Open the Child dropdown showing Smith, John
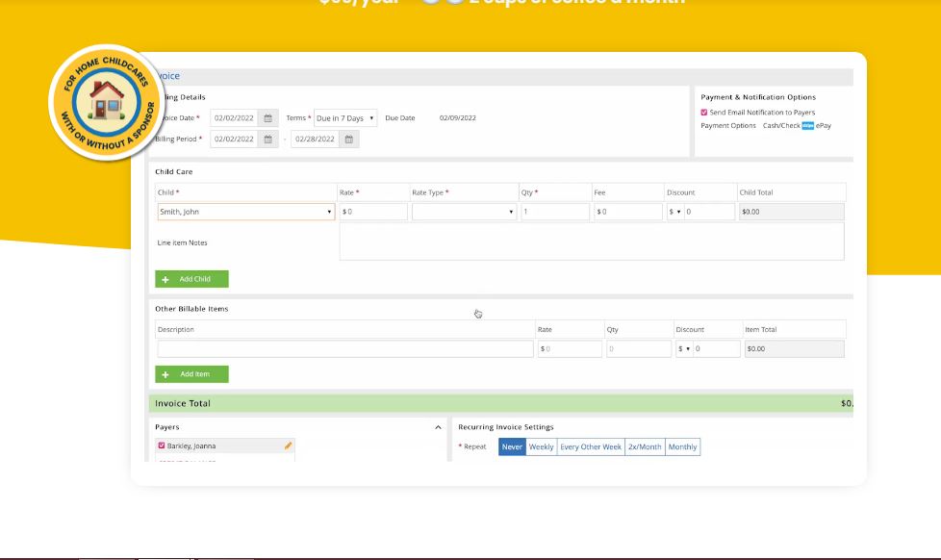The height and width of the screenshot is (560, 941). click(x=245, y=212)
